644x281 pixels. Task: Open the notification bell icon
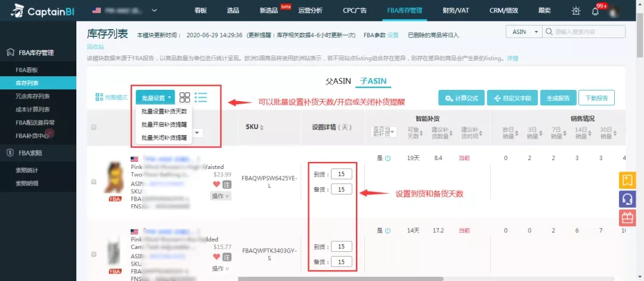(x=595, y=11)
